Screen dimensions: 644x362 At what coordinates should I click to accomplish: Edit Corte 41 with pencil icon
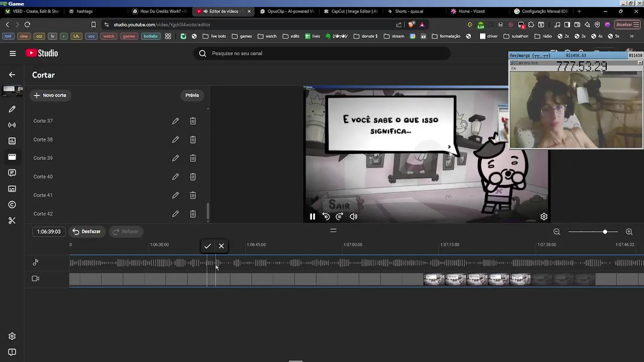pyautogui.click(x=175, y=196)
